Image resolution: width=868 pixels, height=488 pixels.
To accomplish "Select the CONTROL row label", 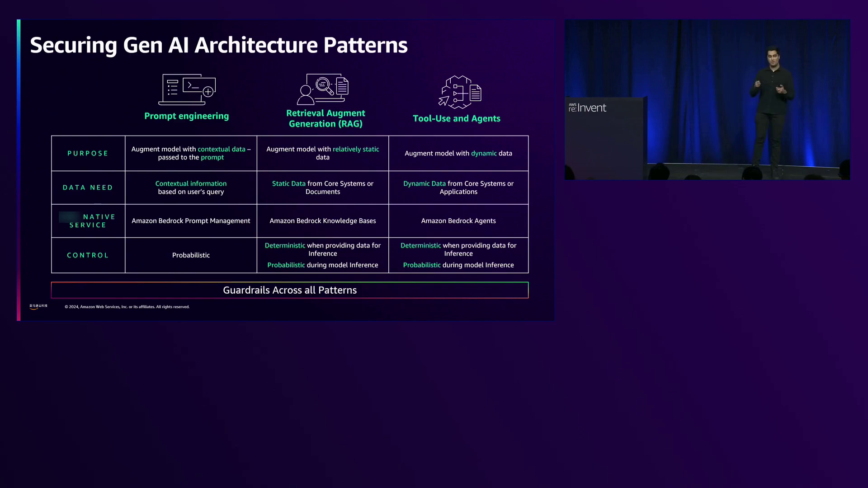I will tap(88, 255).
